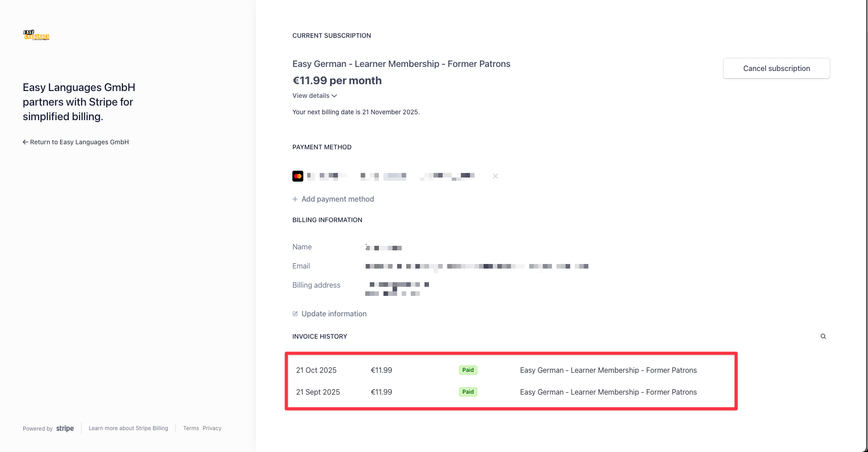Click the back arrow to Easy Languages

tap(26, 142)
